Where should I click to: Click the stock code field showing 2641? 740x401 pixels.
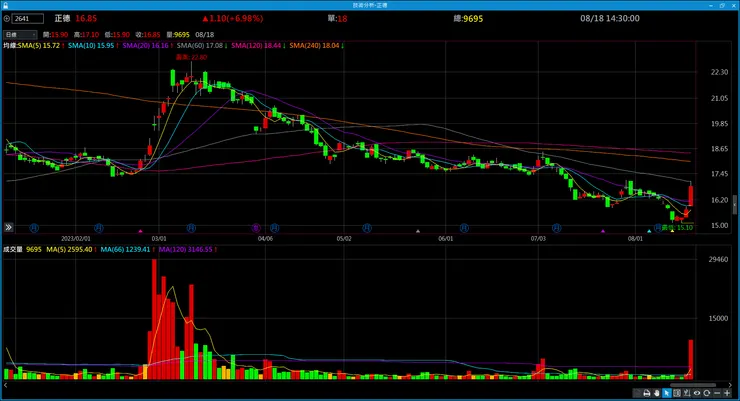[28, 18]
